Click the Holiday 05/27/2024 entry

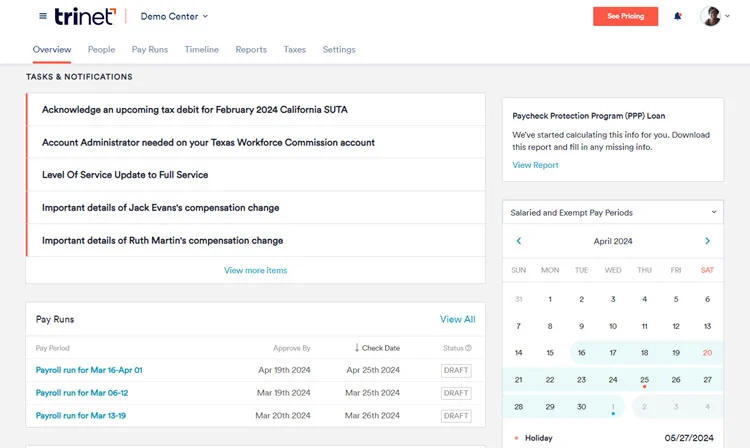pos(614,438)
